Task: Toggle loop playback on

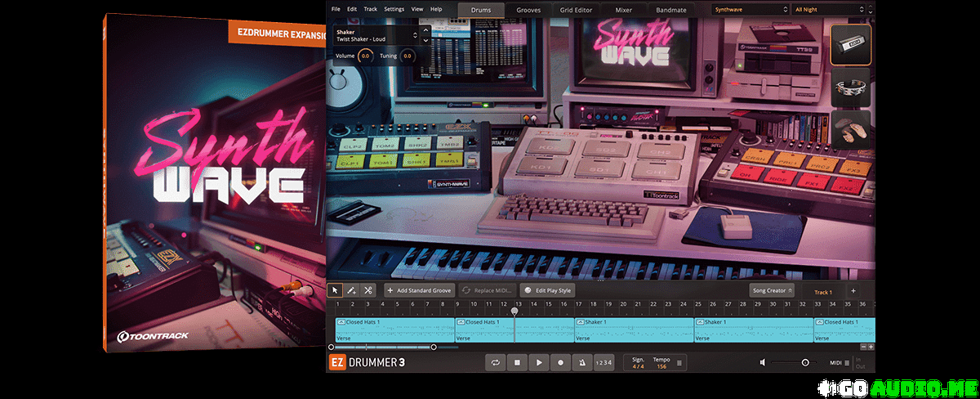Action: click(x=495, y=362)
